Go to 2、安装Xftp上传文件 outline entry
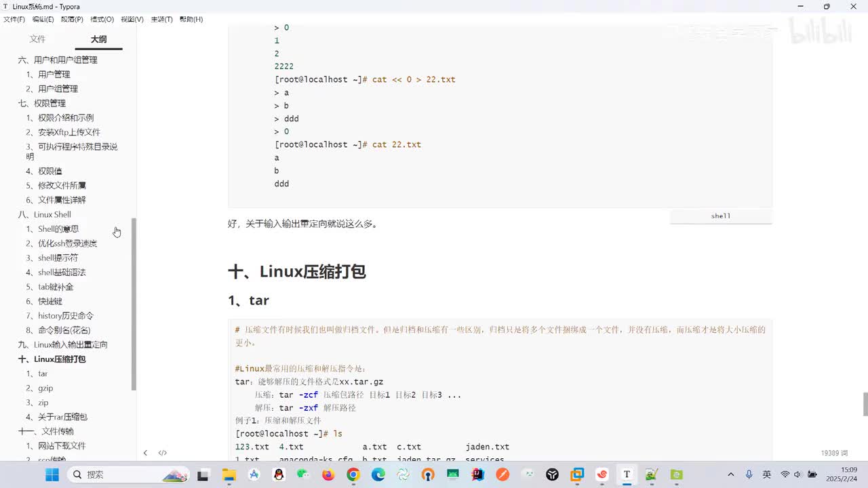This screenshot has height=488, width=868. pyautogui.click(x=63, y=132)
